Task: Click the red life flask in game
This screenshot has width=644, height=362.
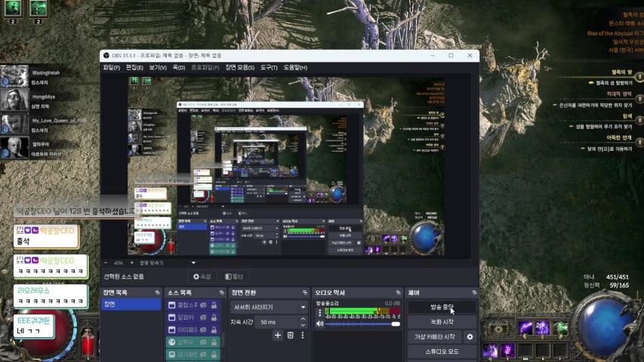Action: click(x=88, y=342)
